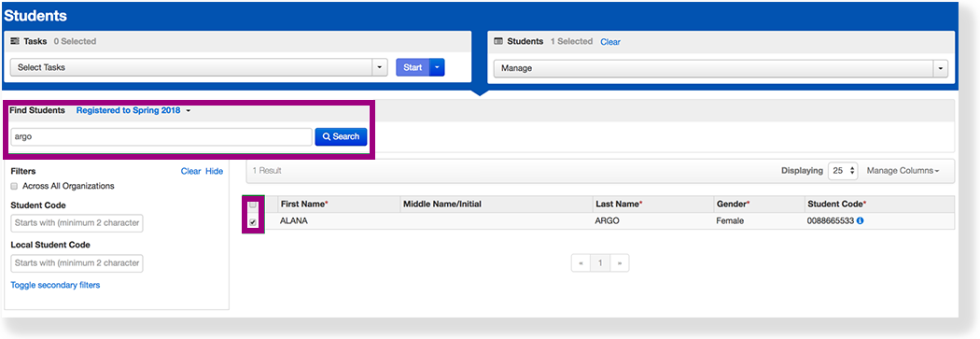Click the Tasks list icon
The width and height of the screenshot is (980, 339).
click(15, 41)
